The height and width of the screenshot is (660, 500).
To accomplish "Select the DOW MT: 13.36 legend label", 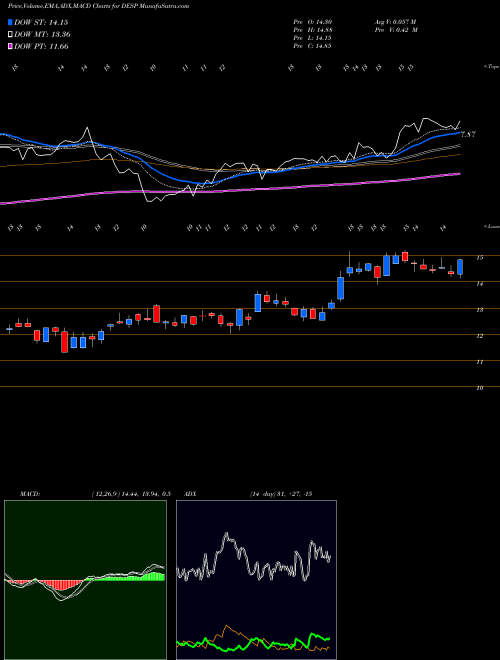I will [x=42, y=35].
